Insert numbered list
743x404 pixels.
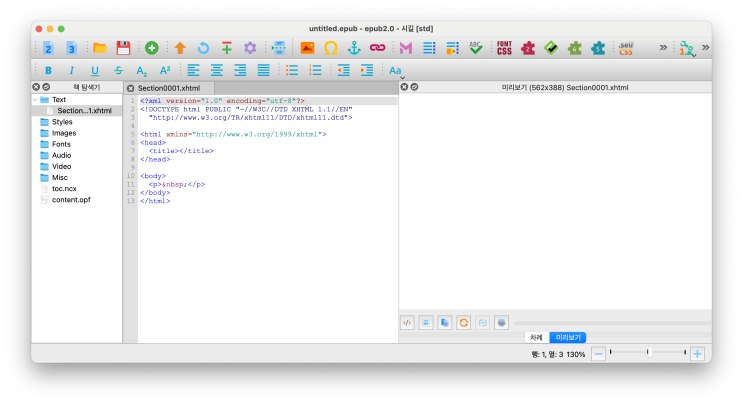(315, 71)
